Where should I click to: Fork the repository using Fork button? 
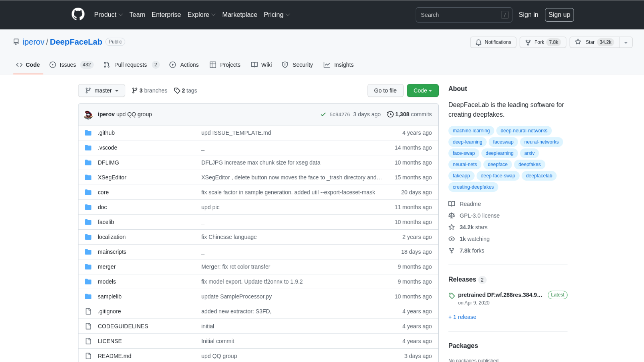pyautogui.click(x=542, y=42)
